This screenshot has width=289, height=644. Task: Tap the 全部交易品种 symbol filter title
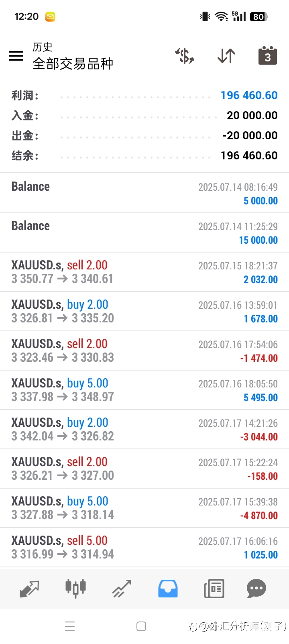click(73, 63)
